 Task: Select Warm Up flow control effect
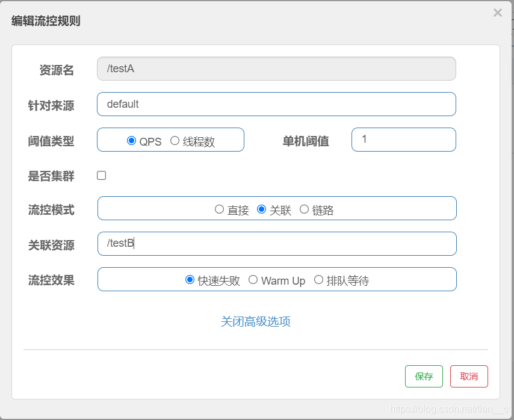pyautogui.click(x=253, y=280)
